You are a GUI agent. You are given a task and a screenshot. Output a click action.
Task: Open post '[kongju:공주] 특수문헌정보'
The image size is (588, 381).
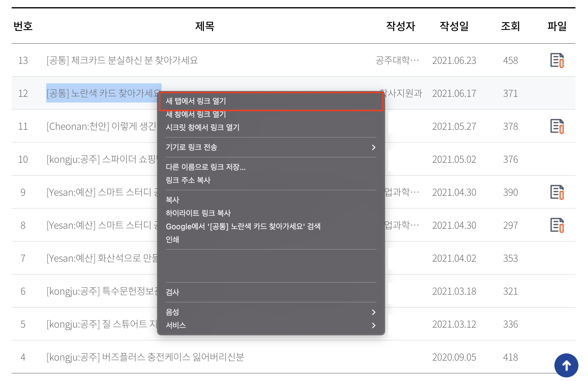tap(101, 291)
